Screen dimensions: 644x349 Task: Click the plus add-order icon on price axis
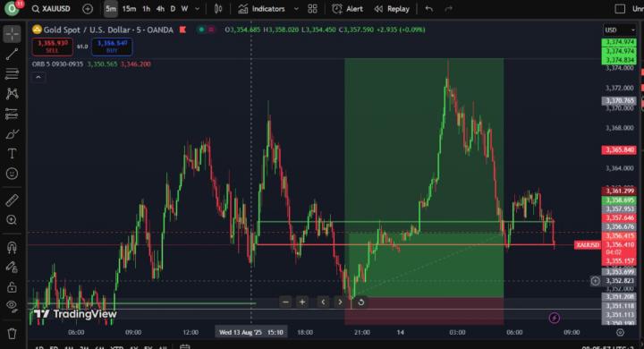[595, 281]
